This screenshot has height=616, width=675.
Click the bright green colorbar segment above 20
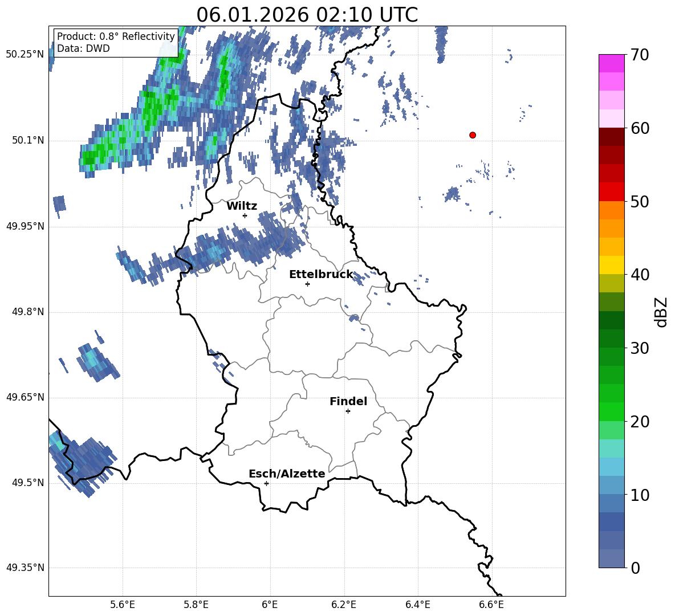[611, 411]
